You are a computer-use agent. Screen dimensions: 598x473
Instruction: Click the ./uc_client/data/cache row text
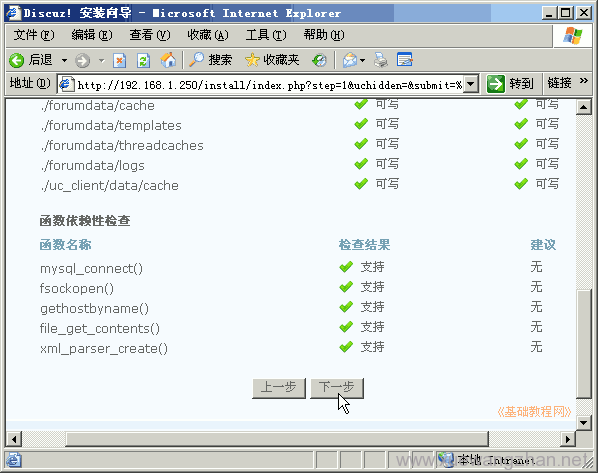110,186
